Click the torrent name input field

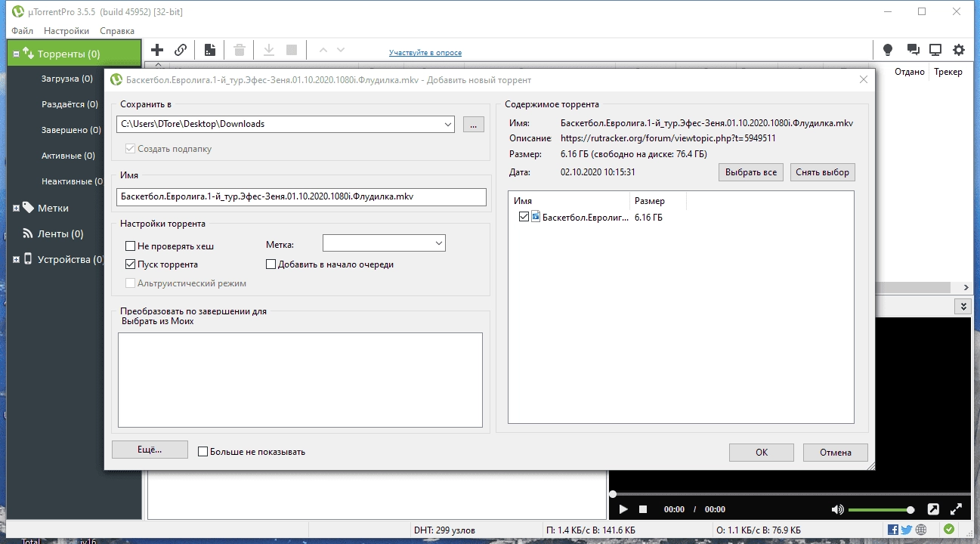click(301, 196)
